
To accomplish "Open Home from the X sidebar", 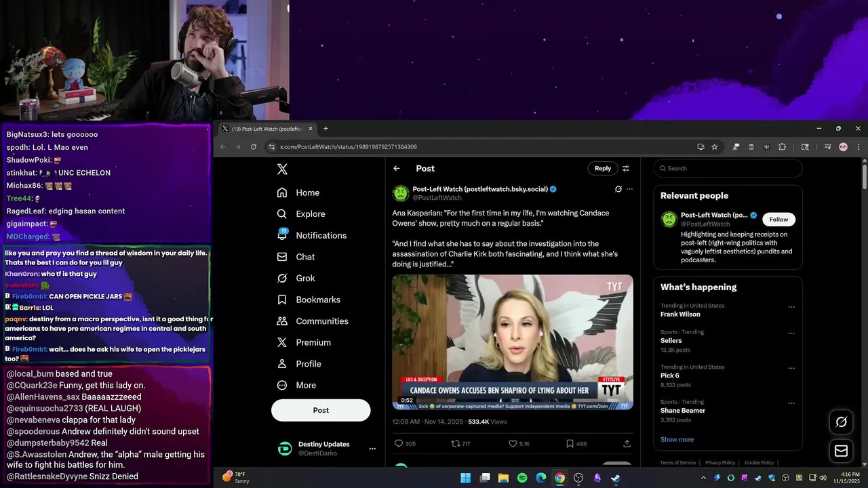I will pyautogui.click(x=298, y=192).
